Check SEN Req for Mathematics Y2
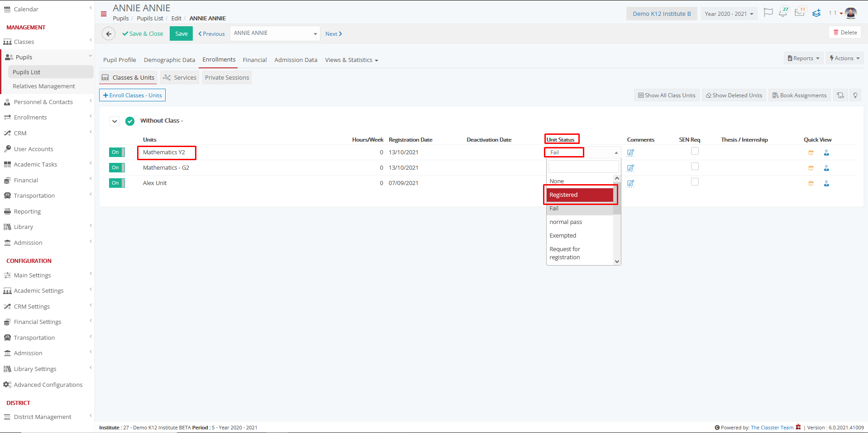The height and width of the screenshot is (433, 868). [x=695, y=151]
